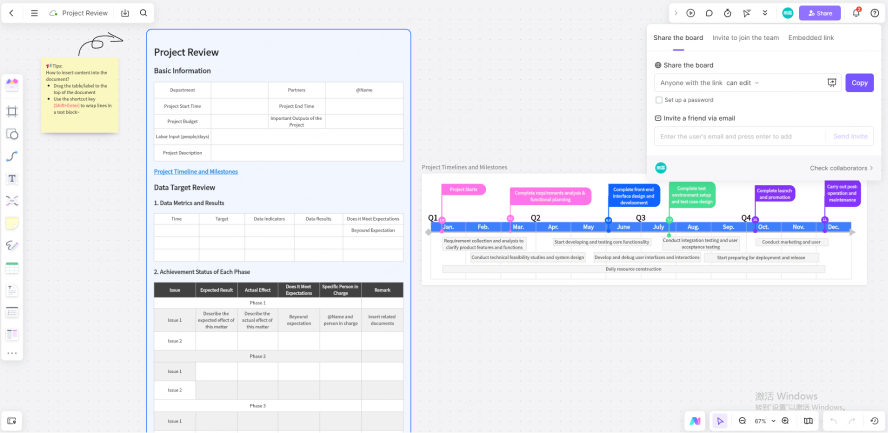Select the Pen drawing tool
The image size is (888, 433).
coord(12,246)
